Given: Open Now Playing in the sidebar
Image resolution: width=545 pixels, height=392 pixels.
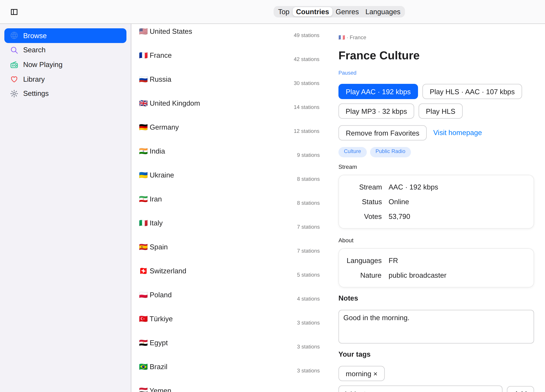Looking at the screenshot, I should coord(65,65).
